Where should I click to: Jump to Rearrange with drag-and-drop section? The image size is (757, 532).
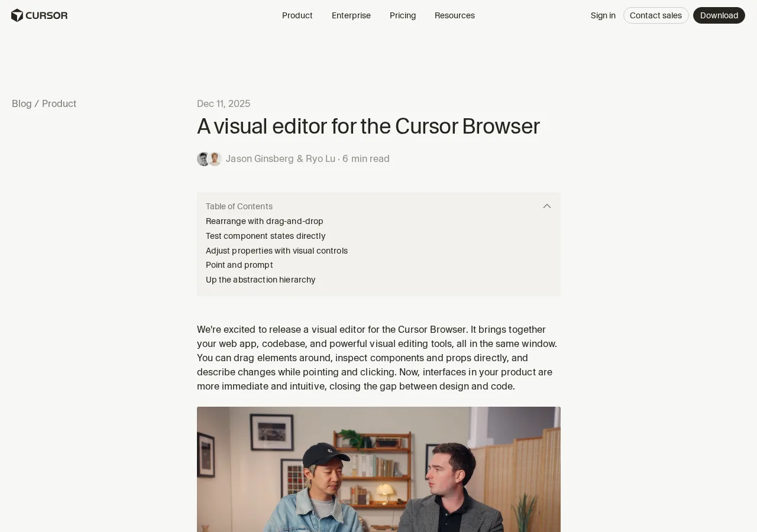click(x=264, y=221)
